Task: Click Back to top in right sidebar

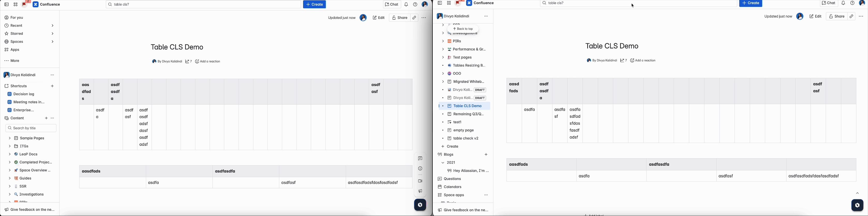Action: pos(463,29)
